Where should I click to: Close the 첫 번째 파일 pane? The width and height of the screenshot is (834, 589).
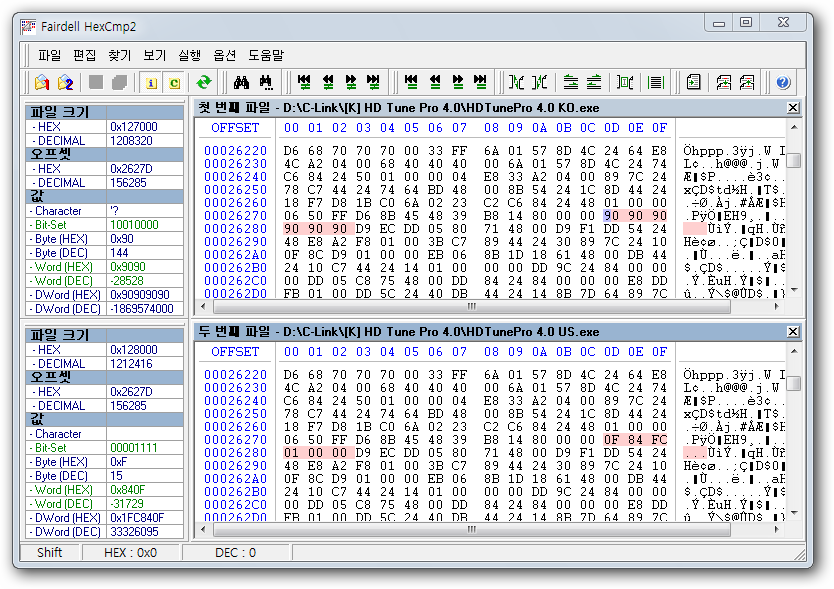[x=793, y=108]
